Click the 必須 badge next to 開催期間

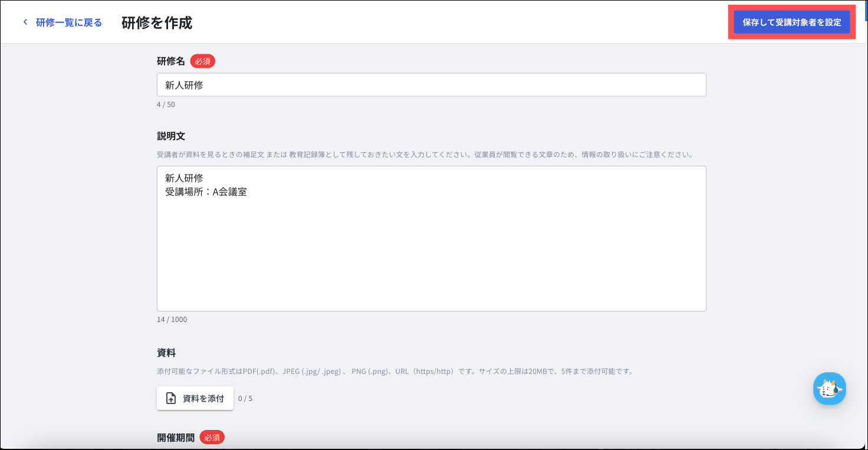coord(212,438)
